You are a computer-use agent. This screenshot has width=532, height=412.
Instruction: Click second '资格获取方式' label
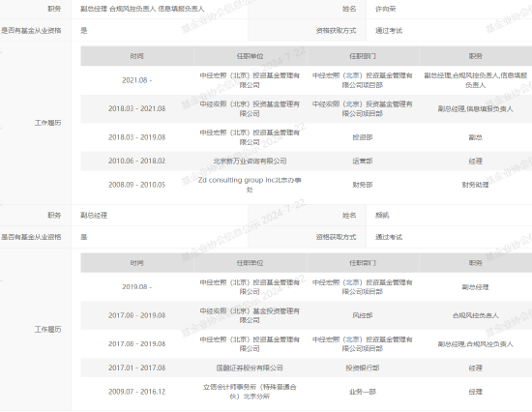336,237
